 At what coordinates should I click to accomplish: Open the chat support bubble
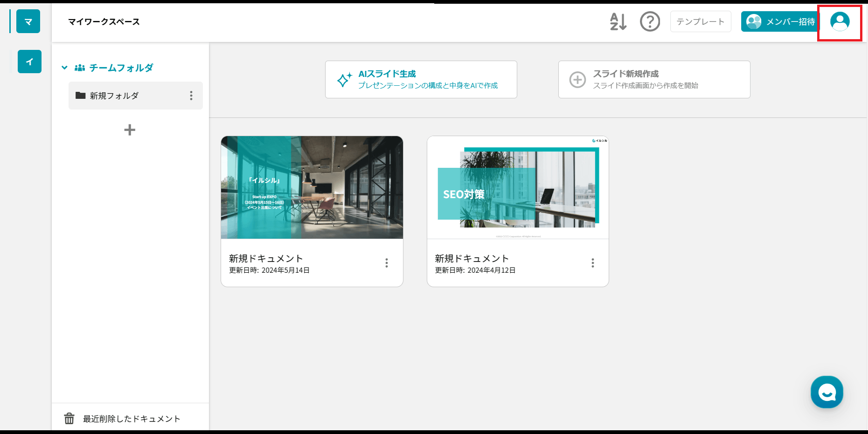(x=826, y=392)
